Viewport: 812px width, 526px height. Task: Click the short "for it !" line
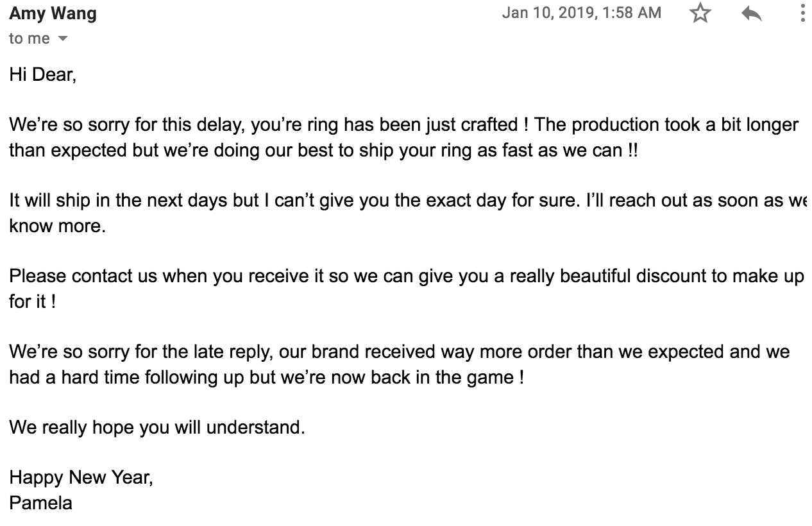[33, 301]
